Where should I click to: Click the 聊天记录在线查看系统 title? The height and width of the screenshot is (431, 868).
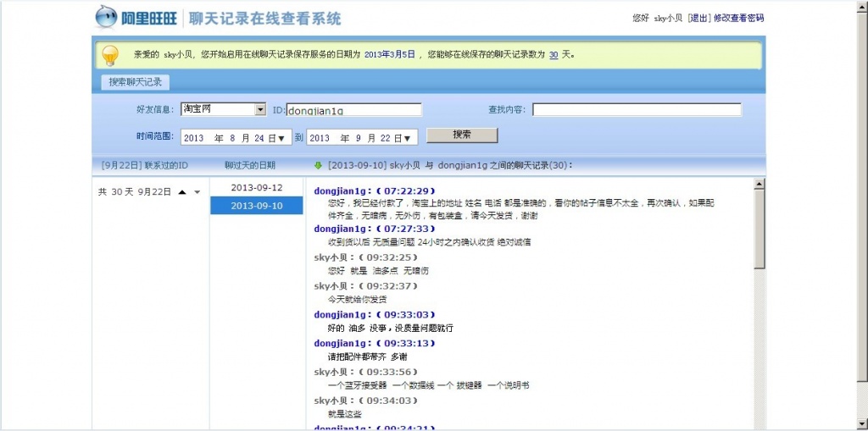pyautogui.click(x=265, y=19)
